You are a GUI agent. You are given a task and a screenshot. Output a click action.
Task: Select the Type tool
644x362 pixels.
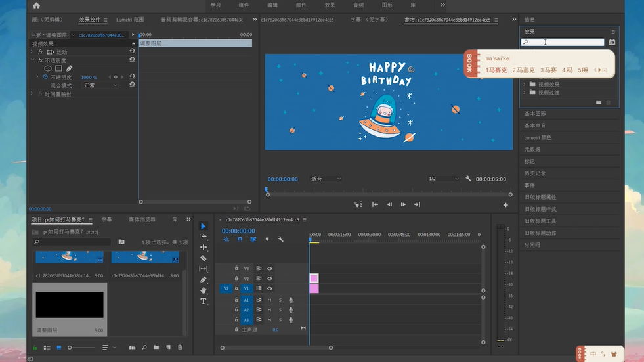pos(204,301)
